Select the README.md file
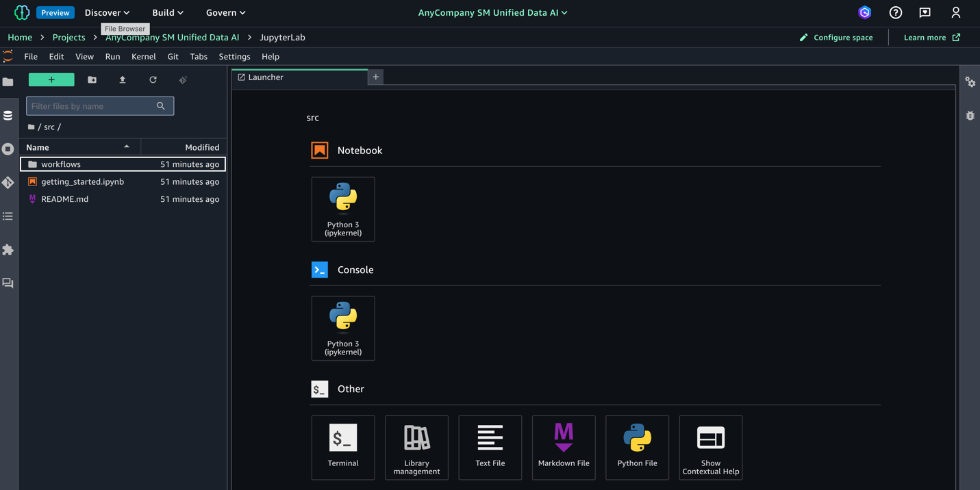 point(123,199)
